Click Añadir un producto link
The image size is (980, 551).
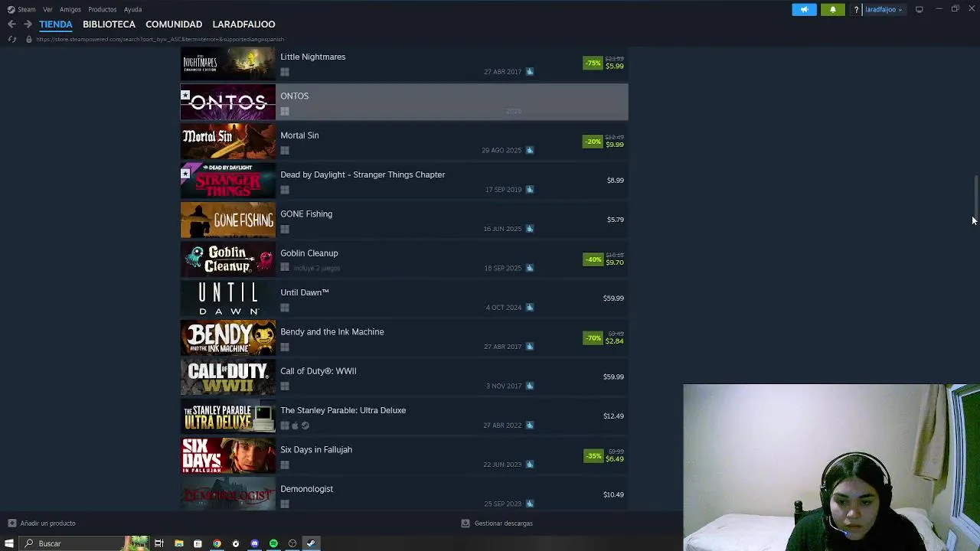pos(47,523)
